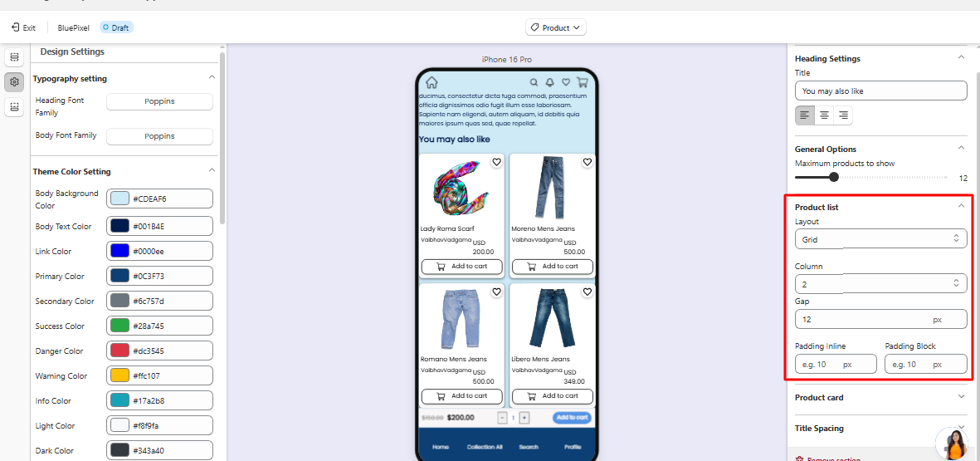
Task: Open the Layout Grid dropdown
Action: click(880, 239)
